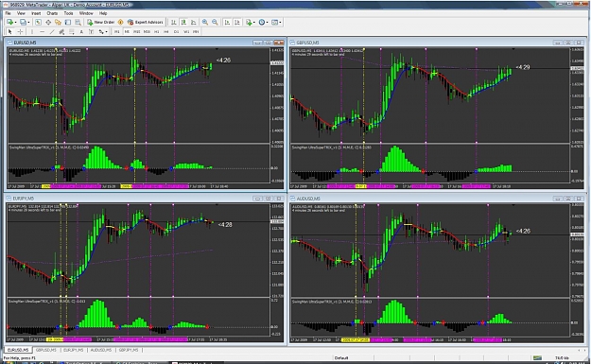Pick the Vertical Line drawing tool

pos(32,31)
